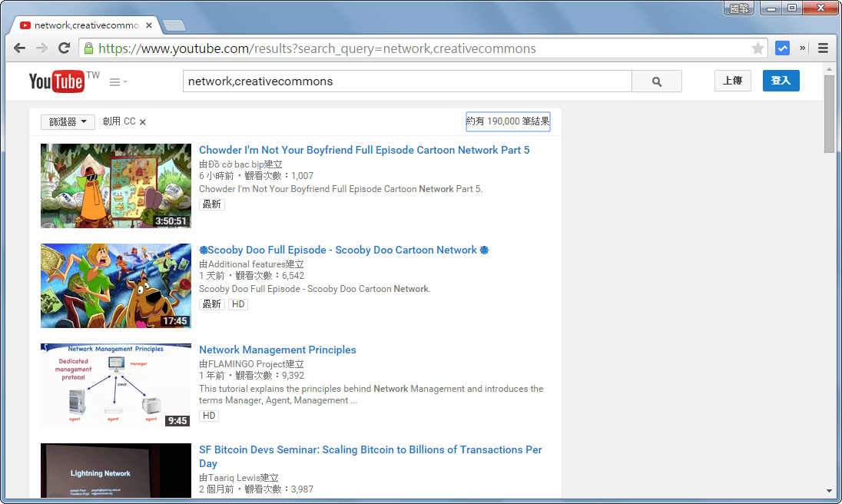
Task: Open the Scooby Doo Full Episode video link
Action: [344, 250]
